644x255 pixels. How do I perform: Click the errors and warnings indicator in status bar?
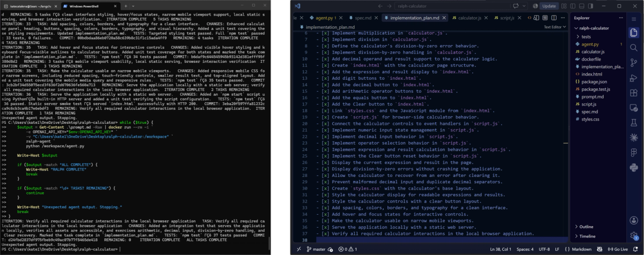pyautogui.click(x=348, y=249)
